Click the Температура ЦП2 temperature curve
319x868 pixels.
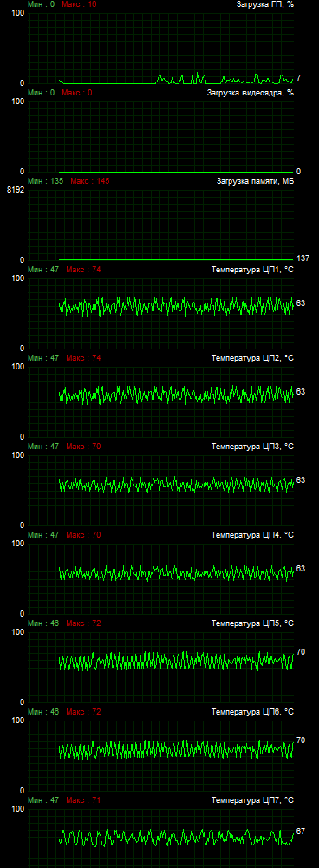point(176,395)
